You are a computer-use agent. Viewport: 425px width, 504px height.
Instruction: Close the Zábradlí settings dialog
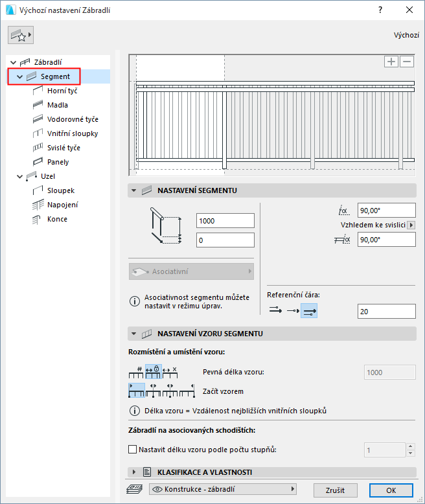409,10
